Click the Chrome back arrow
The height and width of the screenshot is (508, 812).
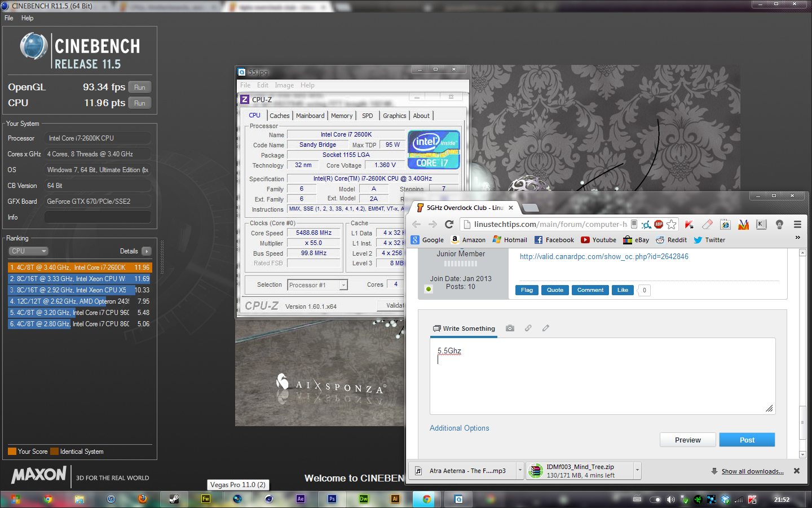(x=417, y=224)
